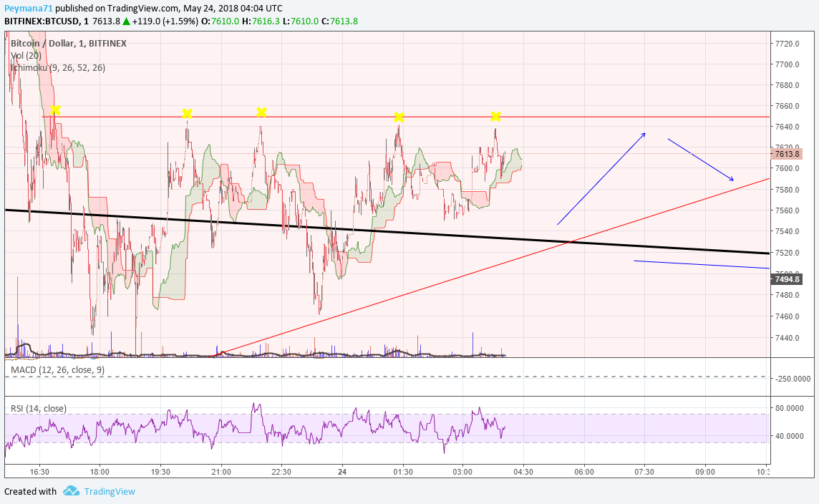The width and height of the screenshot is (819, 504).
Task: Click the Bitcoin / Dollar, 1, BITFINEX chart title
Action: coord(69,44)
